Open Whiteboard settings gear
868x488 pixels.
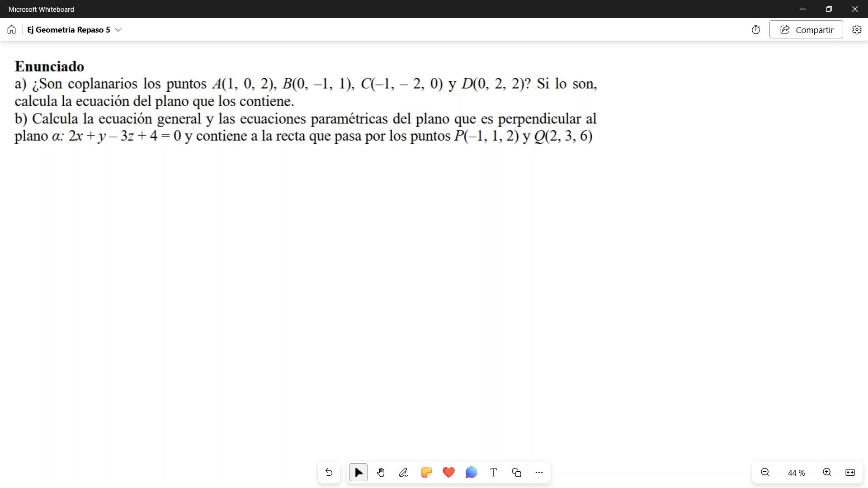click(857, 30)
